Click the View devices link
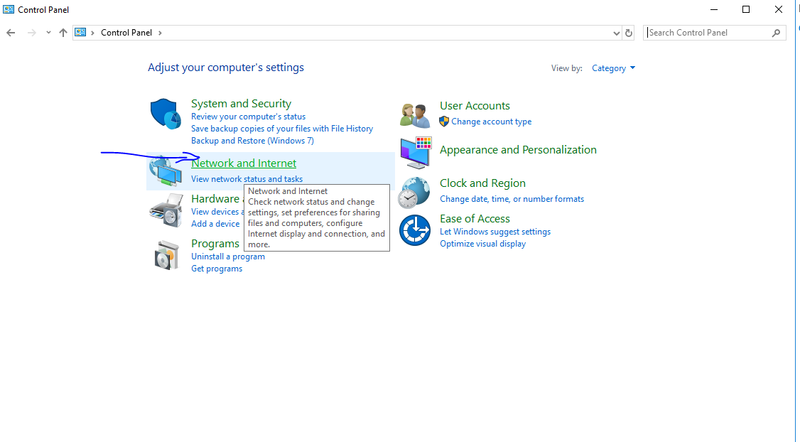 coord(215,212)
